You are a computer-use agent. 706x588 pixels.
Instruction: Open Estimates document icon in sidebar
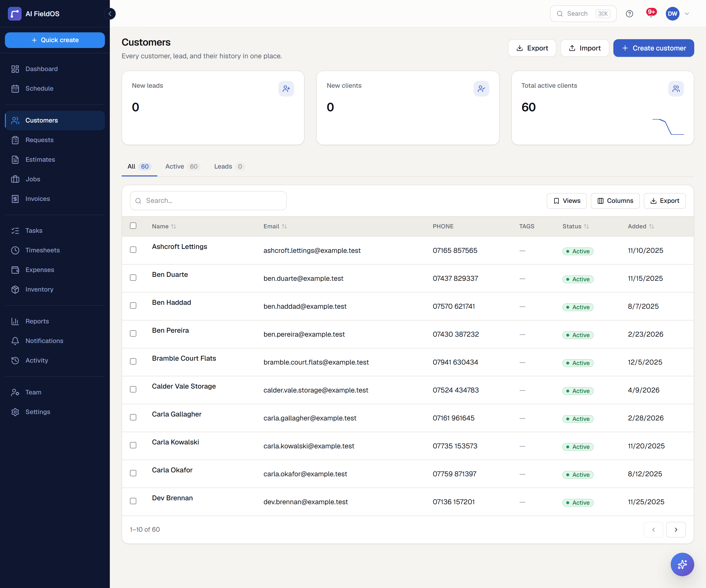15,159
